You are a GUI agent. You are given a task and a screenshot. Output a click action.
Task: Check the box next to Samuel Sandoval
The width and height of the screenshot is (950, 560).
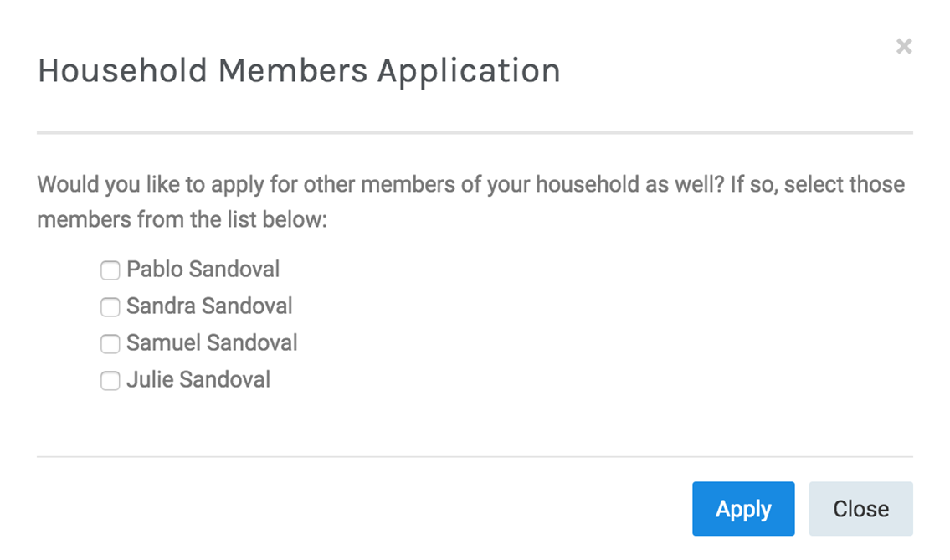[110, 344]
